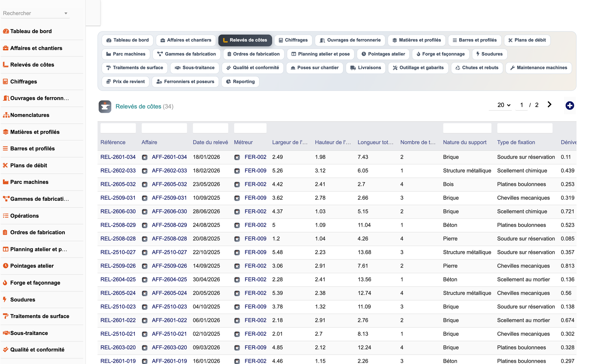The width and height of the screenshot is (589, 364).
Task: Sort by the Date du relevé column header
Action: click(x=210, y=142)
